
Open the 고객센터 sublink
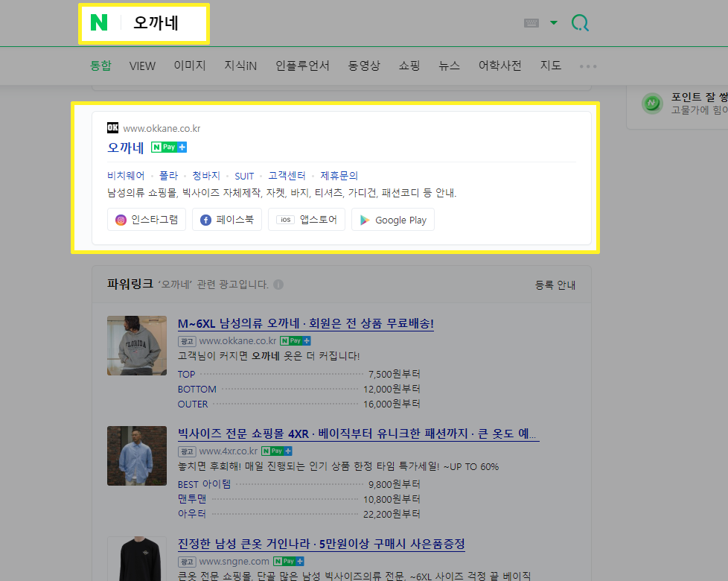[287, 176]
